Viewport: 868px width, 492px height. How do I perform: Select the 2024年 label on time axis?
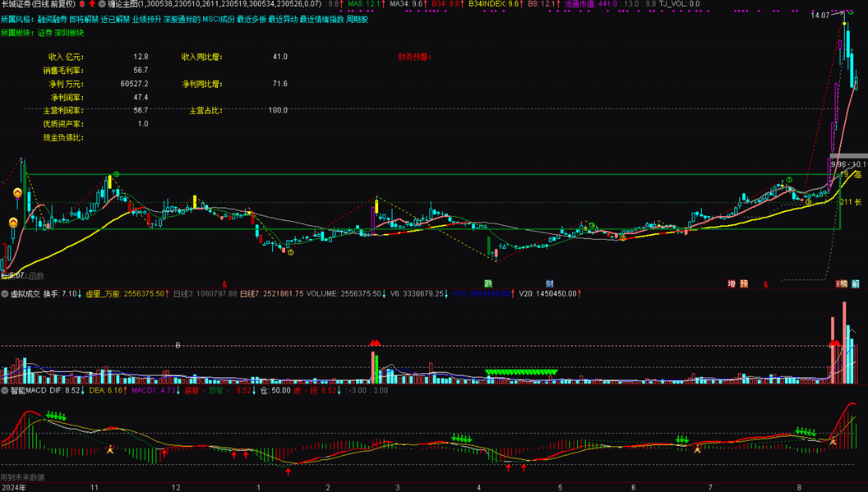(x=13, y=487)
